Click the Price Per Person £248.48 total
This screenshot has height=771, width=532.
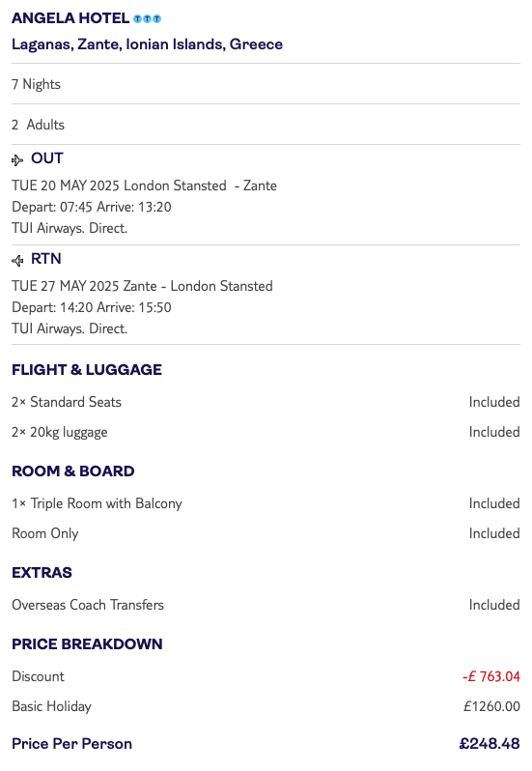[x=490, y=744]
